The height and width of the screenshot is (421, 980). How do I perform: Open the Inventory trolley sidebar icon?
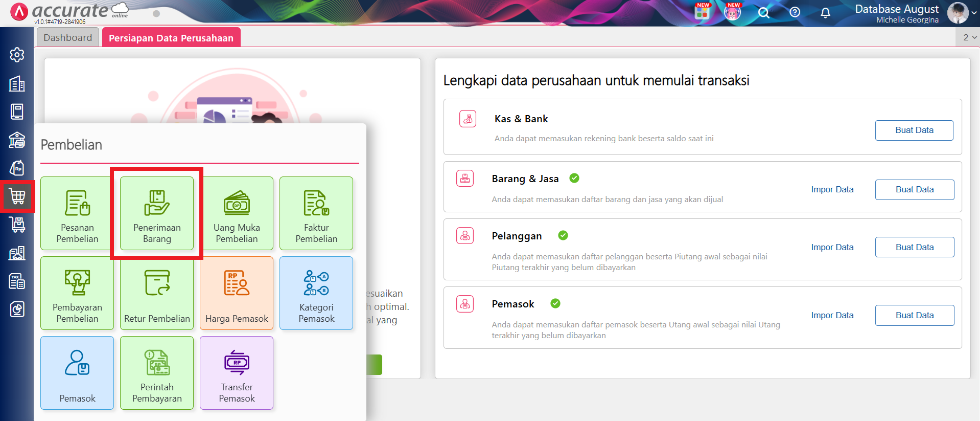click(x=17, y=225)
